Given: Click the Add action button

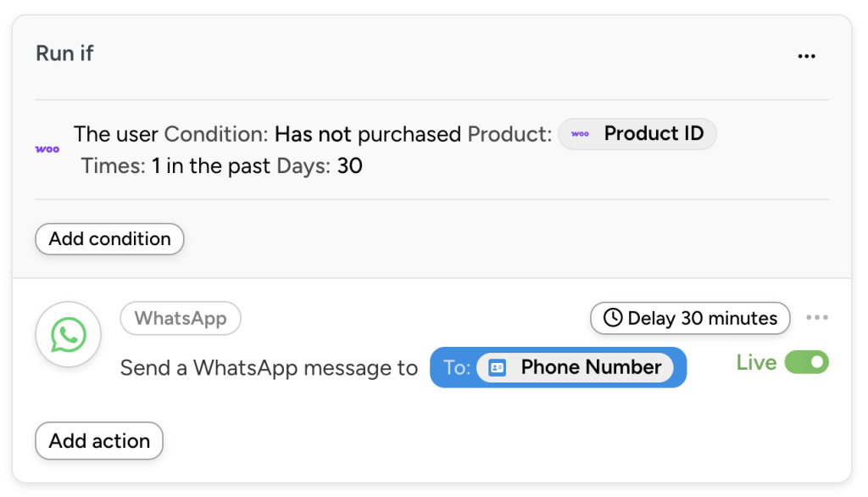Looking at the screenshot, I should tap(98, 440).
